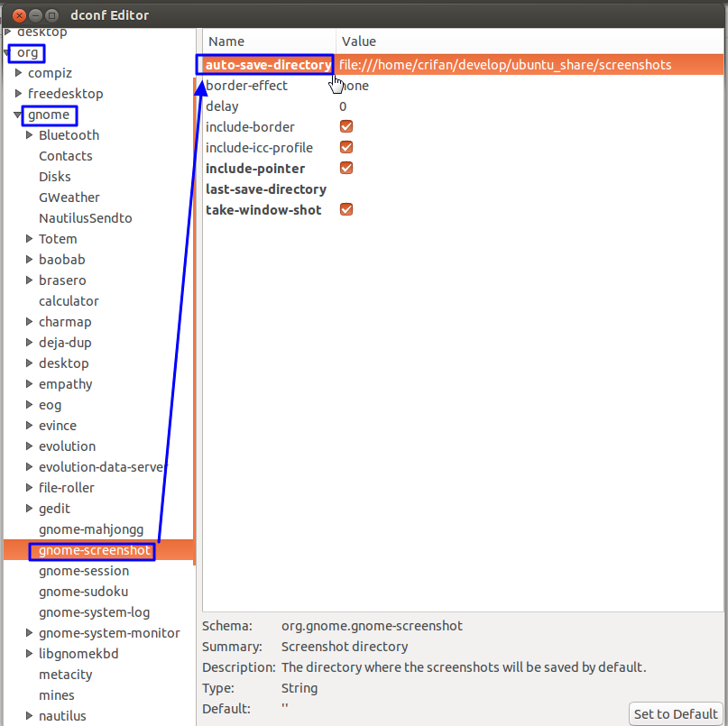Select the last-save-directory key row
The image size is (728, 726).
pos(463,189)
